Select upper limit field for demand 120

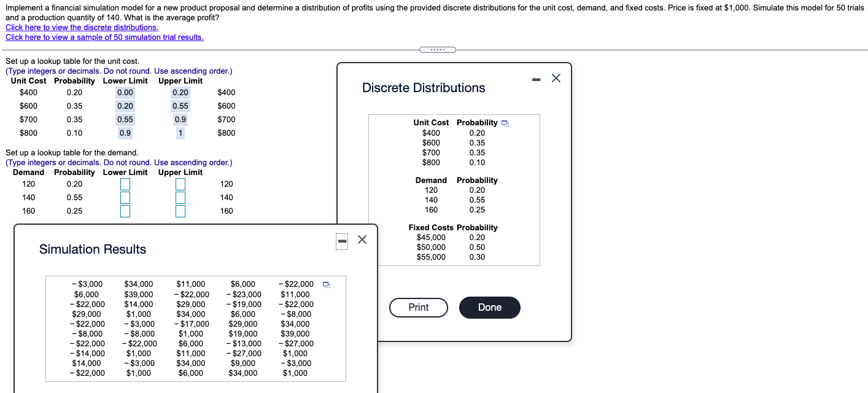[x=180, y=183]
